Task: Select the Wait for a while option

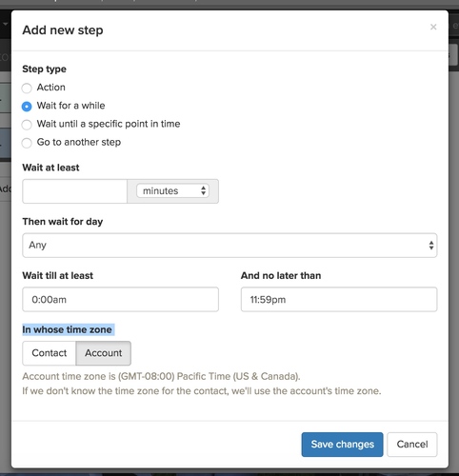Action: point(27,107)
